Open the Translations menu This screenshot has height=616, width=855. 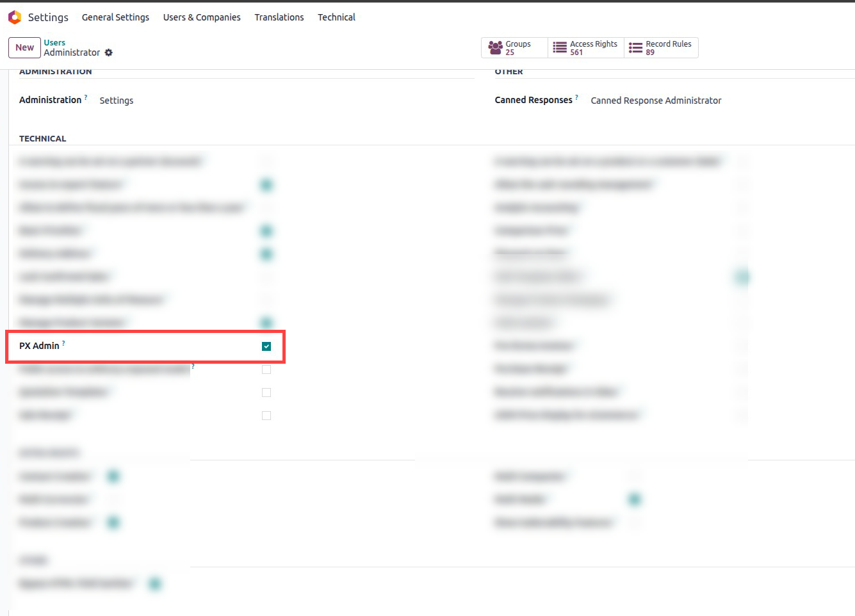coord(279,17)
